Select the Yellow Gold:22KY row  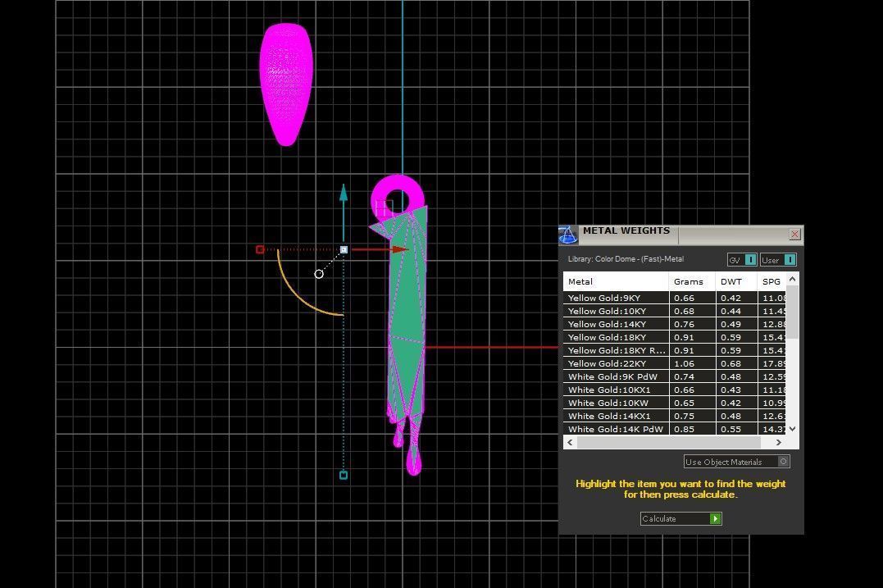[x=674, y=363]
